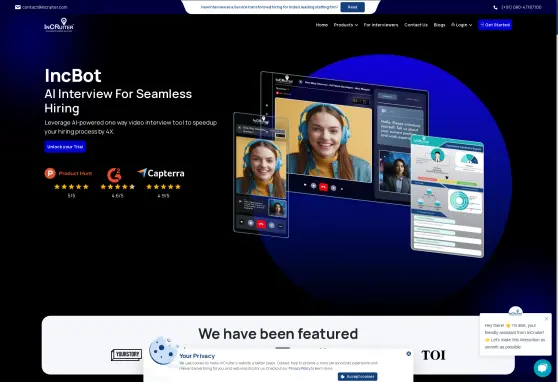Go to the Blogs page
This screenshot has width=558, height=382.
pos(439,25)
